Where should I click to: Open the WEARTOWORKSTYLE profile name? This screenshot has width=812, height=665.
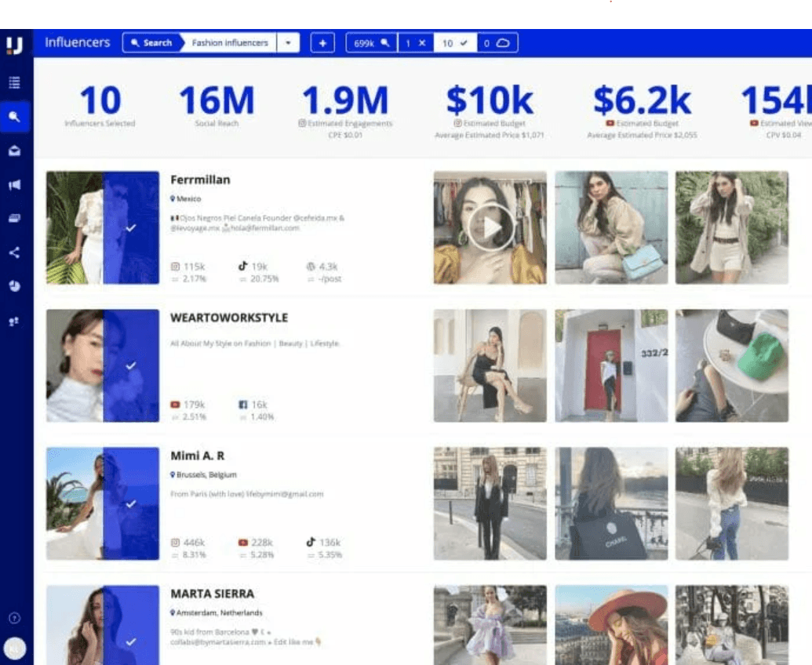(x=229, y=318)
